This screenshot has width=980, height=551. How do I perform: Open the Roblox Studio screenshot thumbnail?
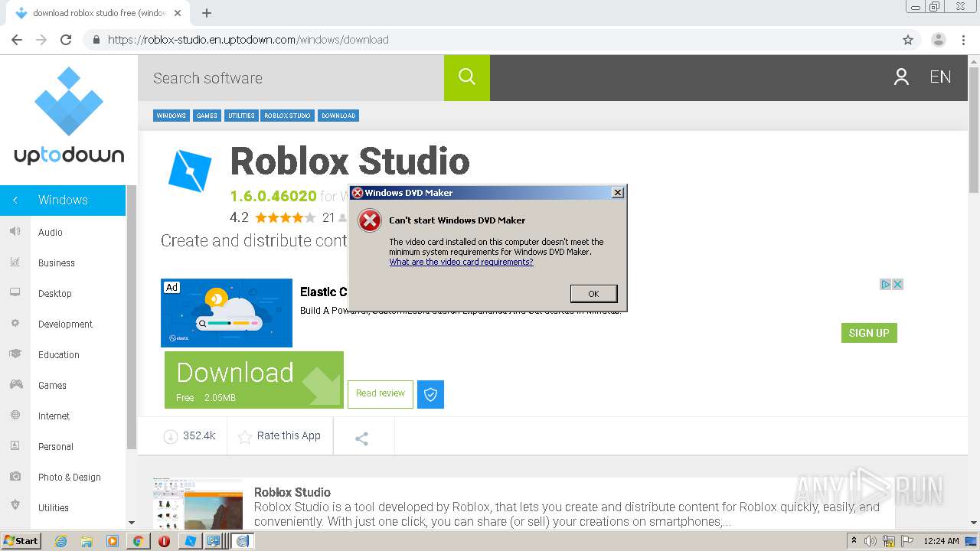point(198,504)
